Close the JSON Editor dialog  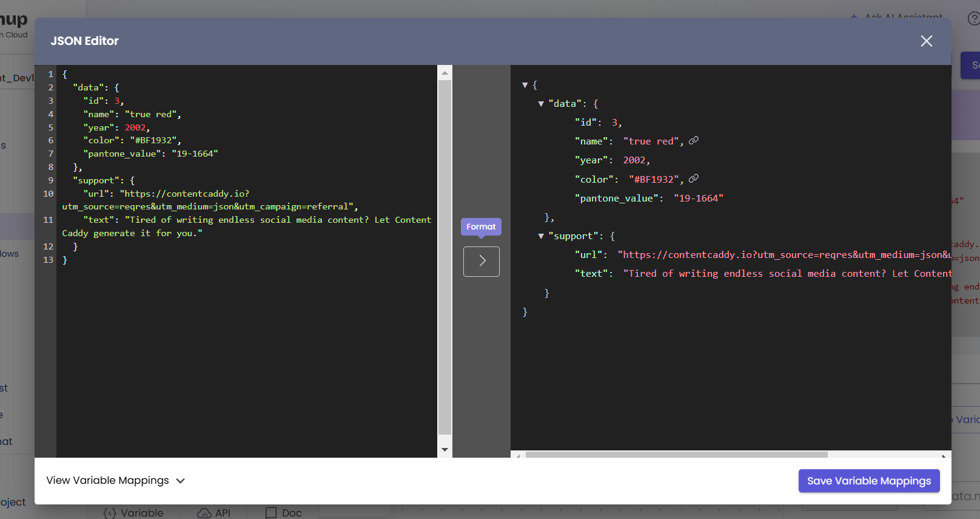[926, 41]
